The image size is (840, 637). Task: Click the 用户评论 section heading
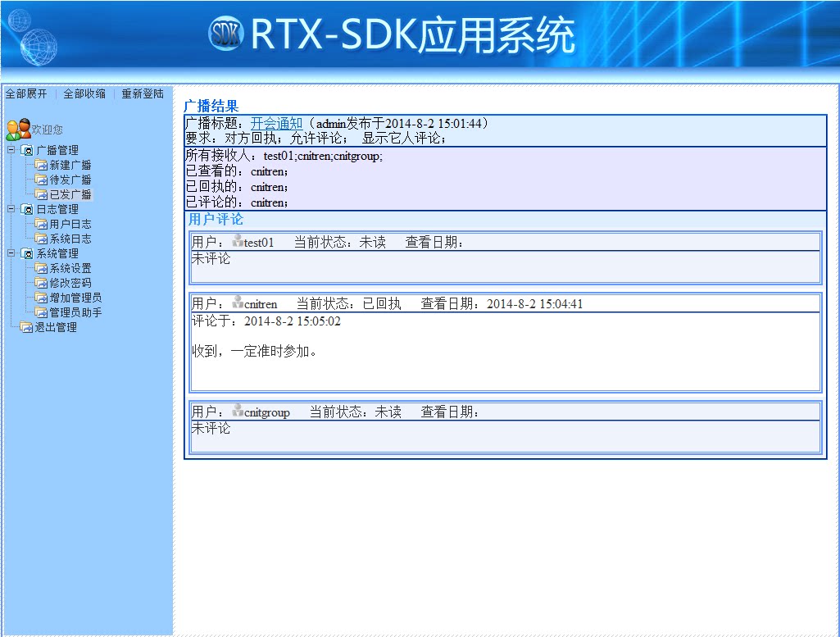216,219
